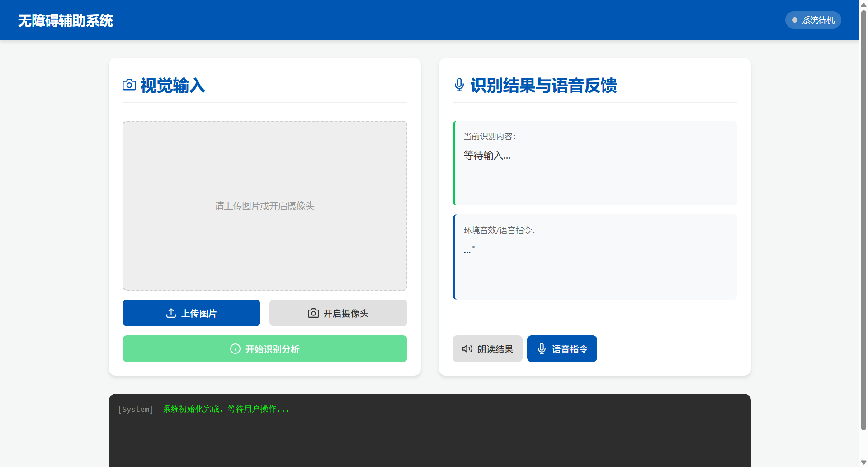Image resolution: width=868 pixels, height=467 pixels.
Task: Click the status dot in 系统待机 badge
Action: [794, 19]
